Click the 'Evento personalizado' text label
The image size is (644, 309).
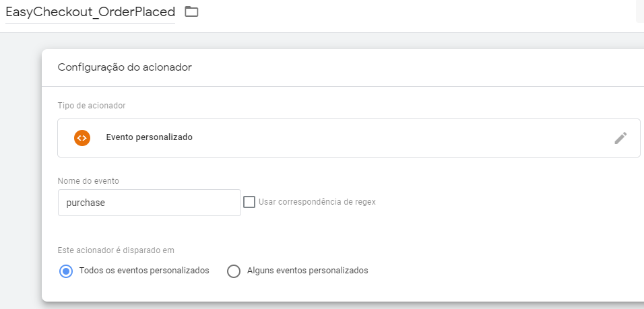pos(149,137)
